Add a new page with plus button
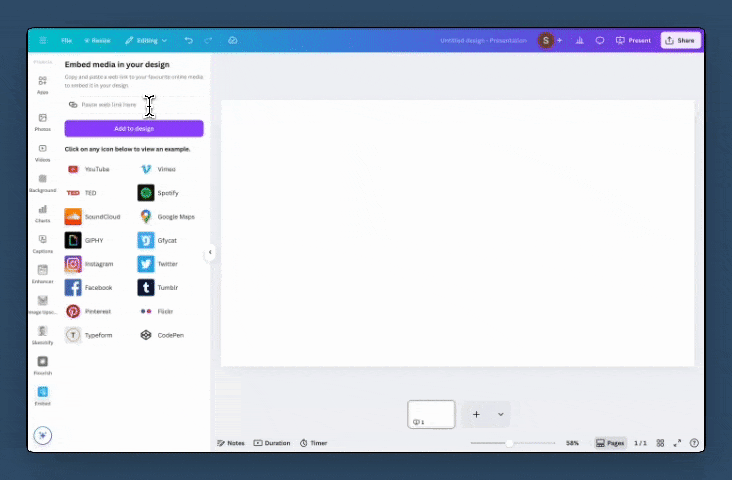The height and width of the screenshot is (480, 732). tap(476, 414)
